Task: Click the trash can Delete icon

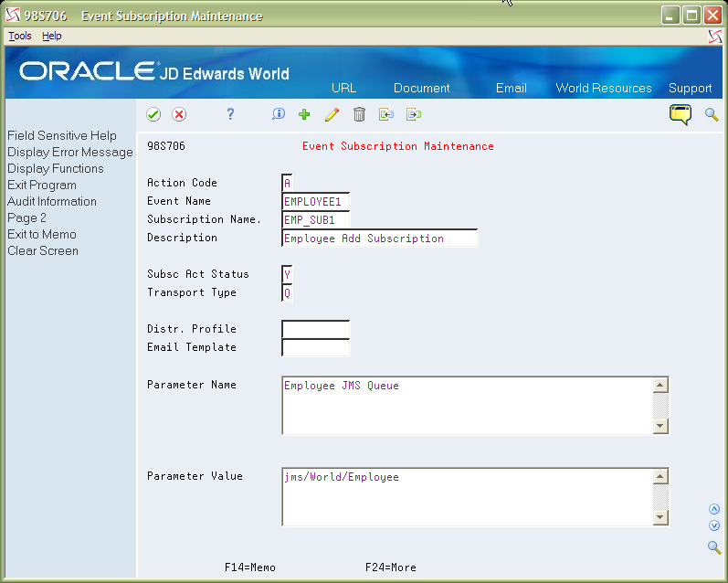Action: click(359, 114)
